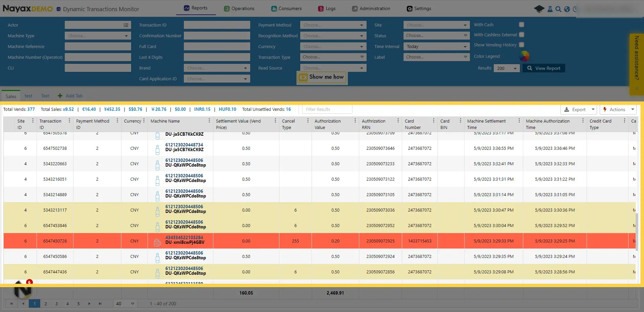Click the lab flask icon
644x312 pixels.
550,9
